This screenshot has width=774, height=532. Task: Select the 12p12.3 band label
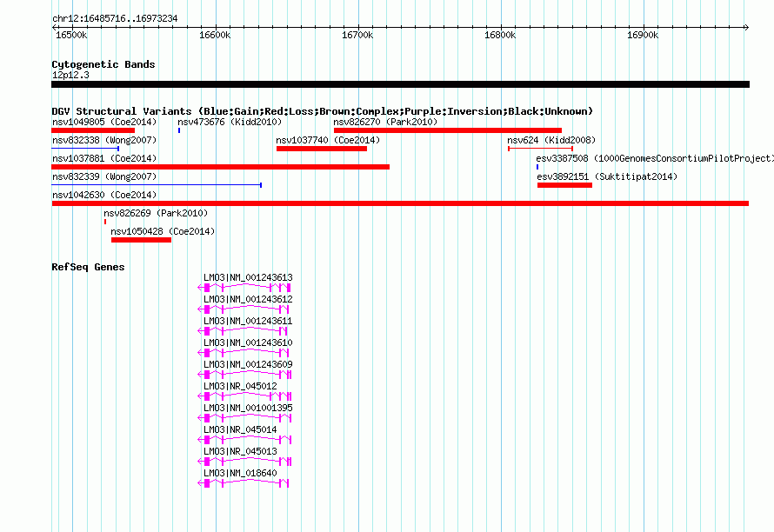70,75
